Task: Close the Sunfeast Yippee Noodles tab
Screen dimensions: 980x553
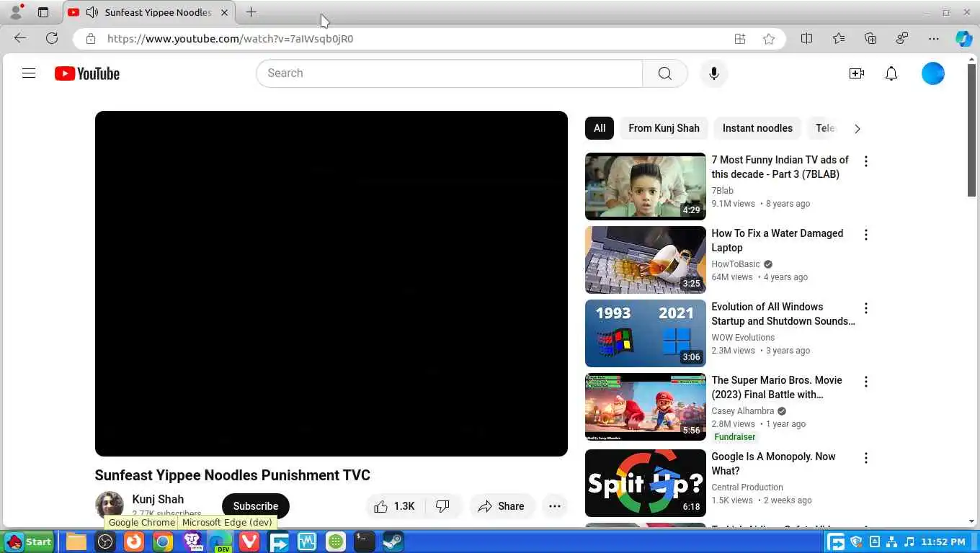Action: [x=224, y=12]
